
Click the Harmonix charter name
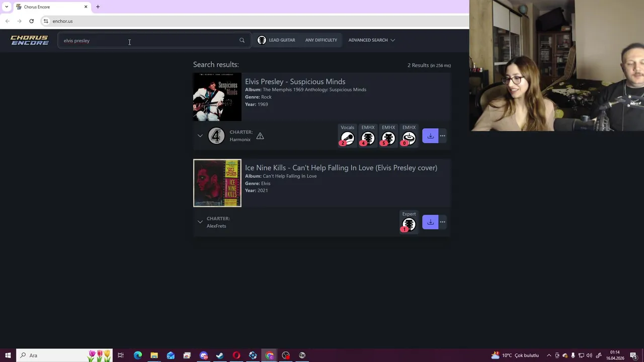(x=240, y=140)
